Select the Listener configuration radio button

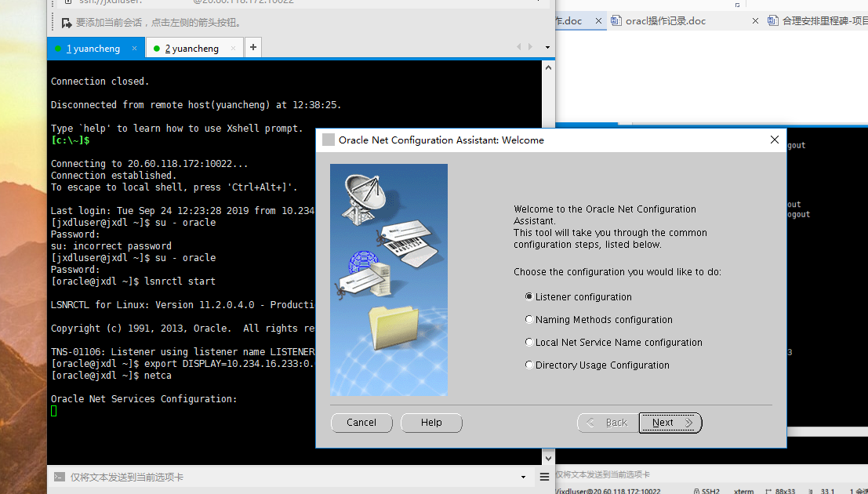[528, 297]
